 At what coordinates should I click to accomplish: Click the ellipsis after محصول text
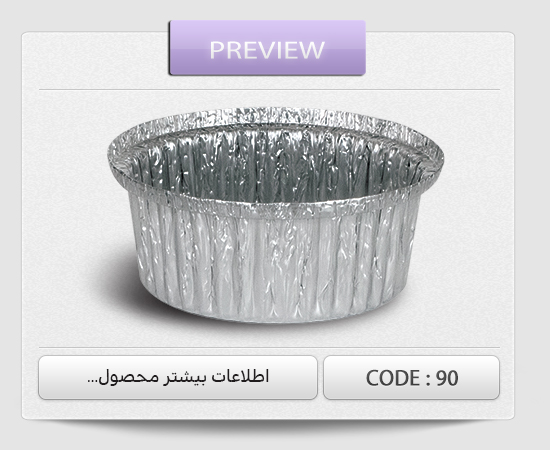coord(91,382)
